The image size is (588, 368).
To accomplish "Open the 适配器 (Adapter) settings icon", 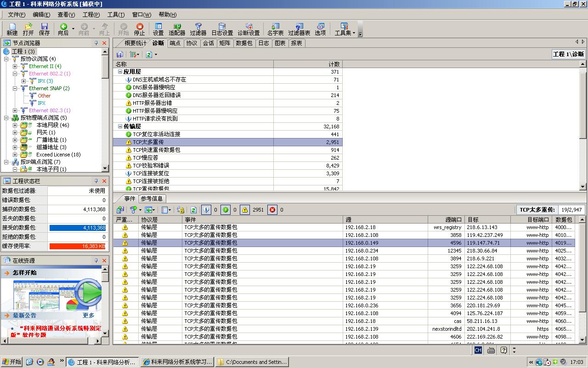I will coord(177,29).
